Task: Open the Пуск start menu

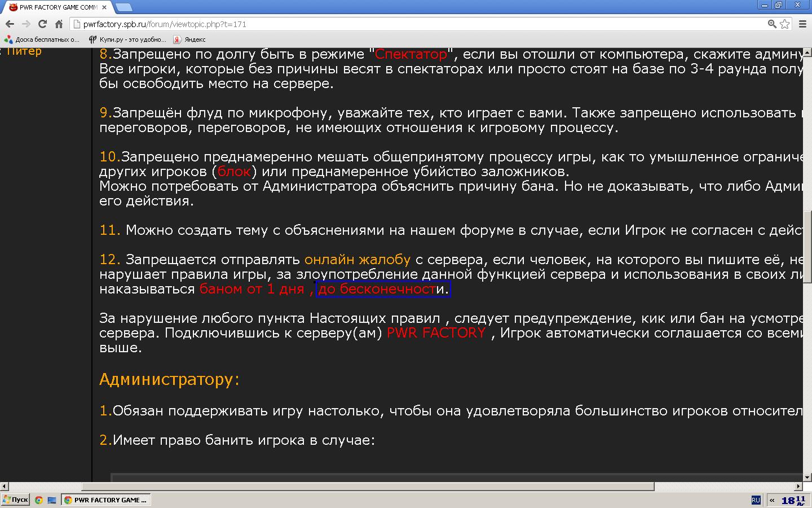Action: (15, 500)
